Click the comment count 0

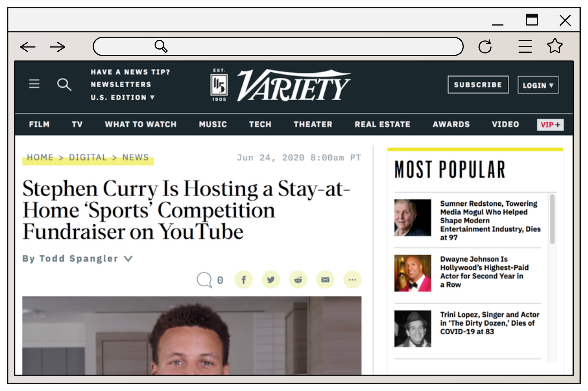pyautogui.click(x=220, y=280)
